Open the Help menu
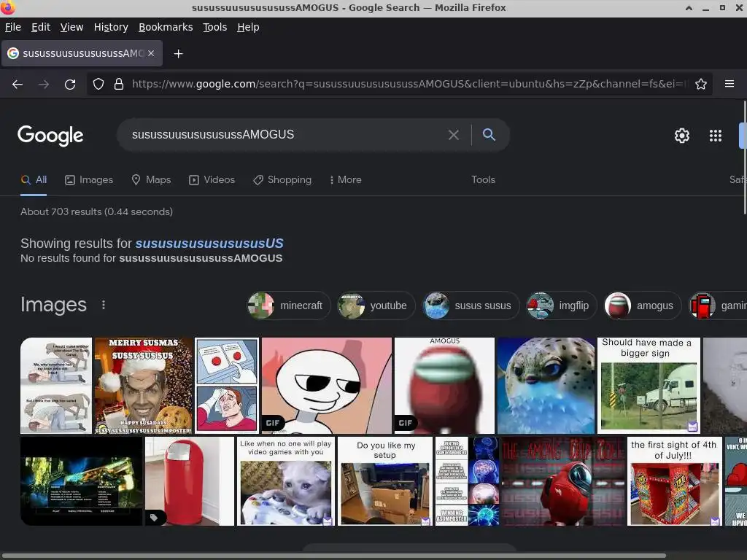 248,27
